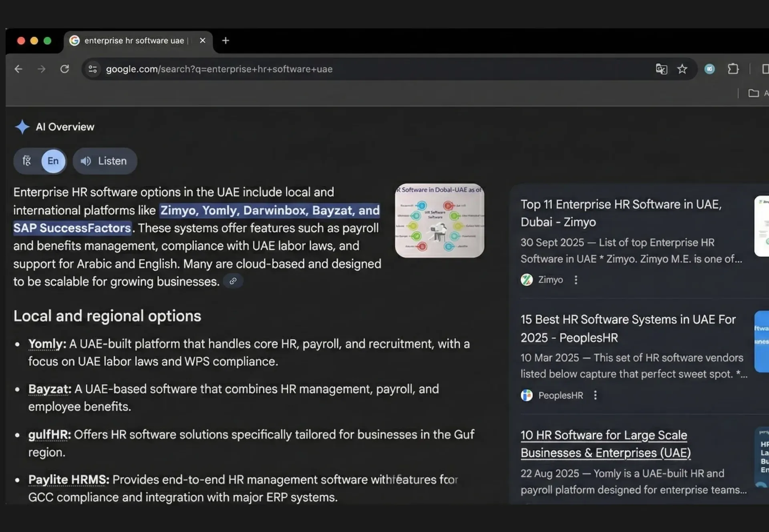Open site information icon in address bar

pyautogui.click(x=93, y=69)
